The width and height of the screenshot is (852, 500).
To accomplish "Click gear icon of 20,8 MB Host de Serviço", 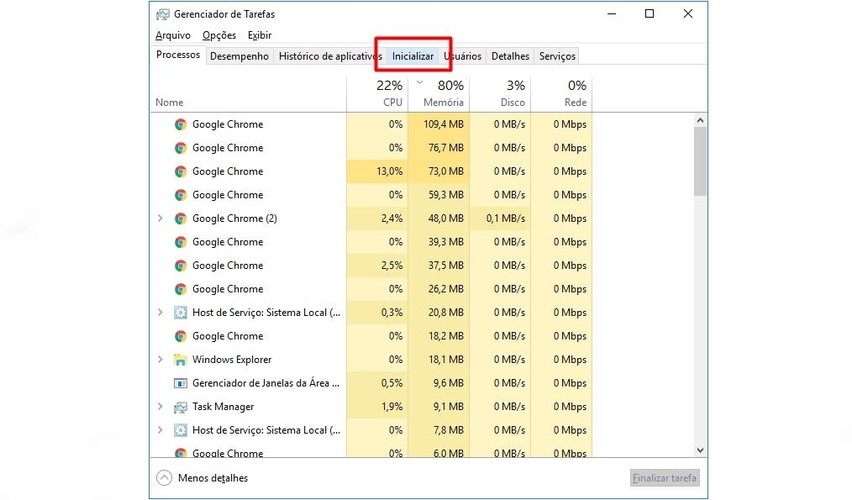I will 180,312.
